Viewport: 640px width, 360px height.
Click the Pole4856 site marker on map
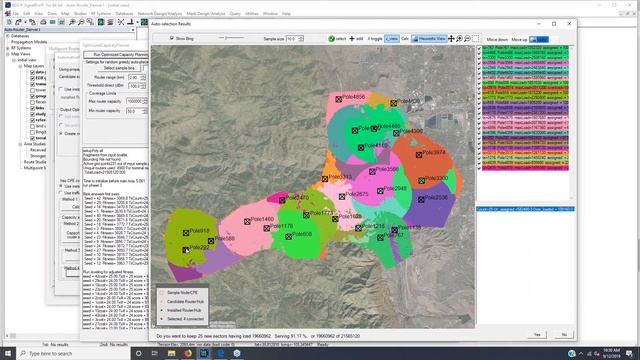[338, 99]
